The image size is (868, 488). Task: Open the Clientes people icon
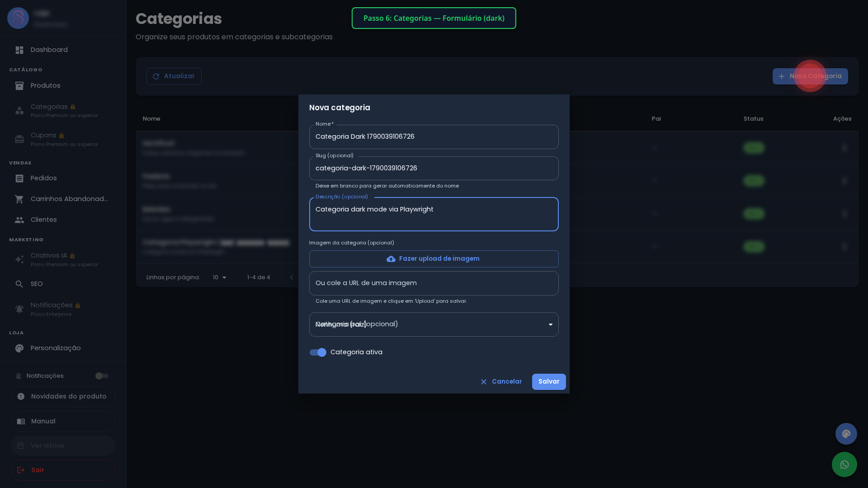(19, 220)
